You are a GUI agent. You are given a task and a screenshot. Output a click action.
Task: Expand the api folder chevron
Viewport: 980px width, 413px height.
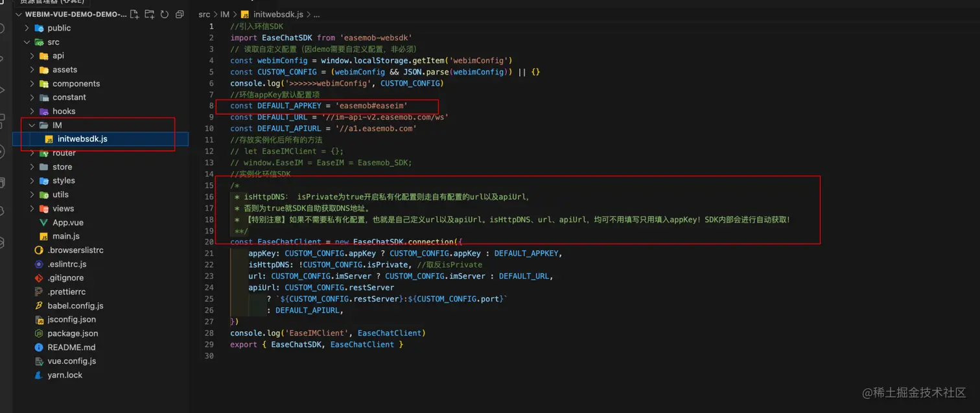pyautogui.click(x=32, y=56)
